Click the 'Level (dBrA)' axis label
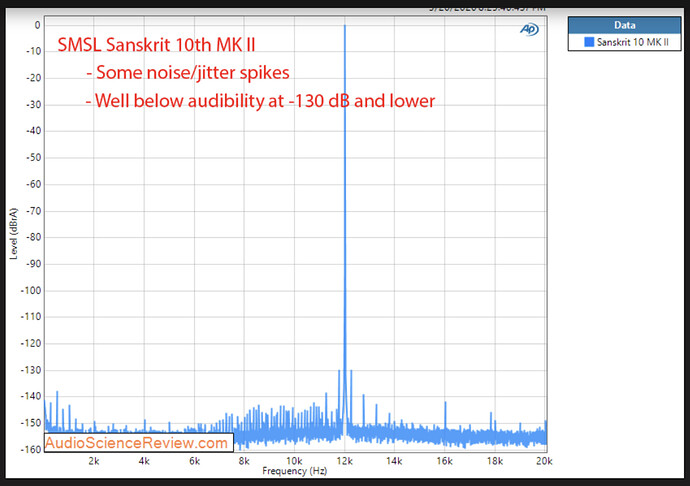 tap(14, 233)
